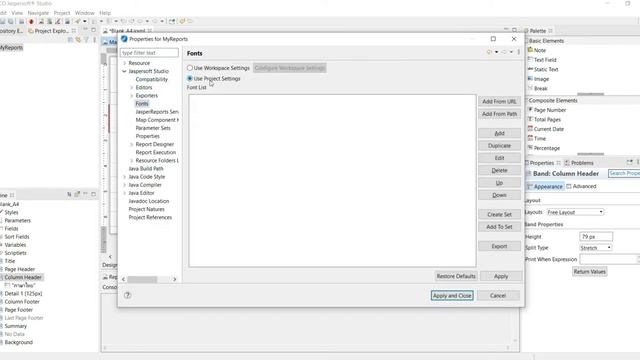This screenshot has height=360, width=640.
Task: Open the dialog help icon
Action: (127, 295)
